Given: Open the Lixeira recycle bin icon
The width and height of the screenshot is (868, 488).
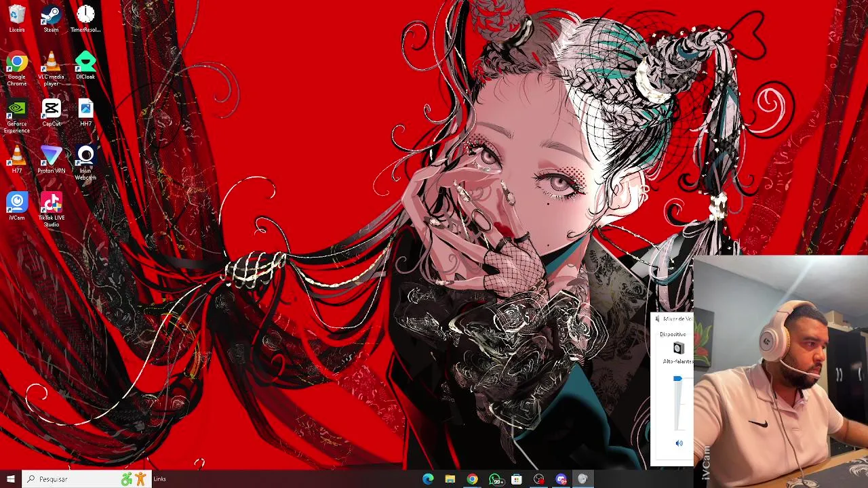Looking at the screenshot, I should point(17,18).
